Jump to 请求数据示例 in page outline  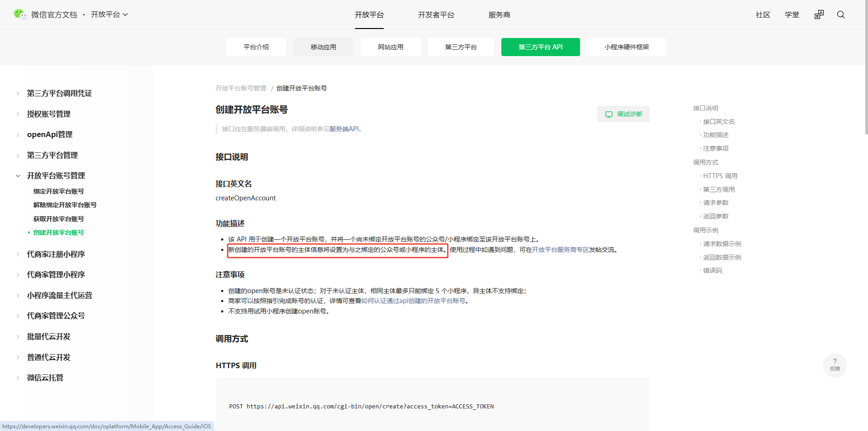[x=722, y=244]
